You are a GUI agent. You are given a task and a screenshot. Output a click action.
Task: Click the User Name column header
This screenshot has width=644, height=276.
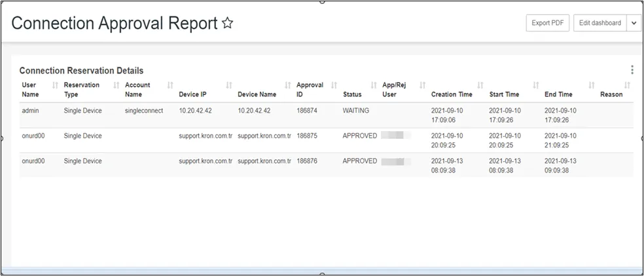pyautogui.click(x=30, y=90)
